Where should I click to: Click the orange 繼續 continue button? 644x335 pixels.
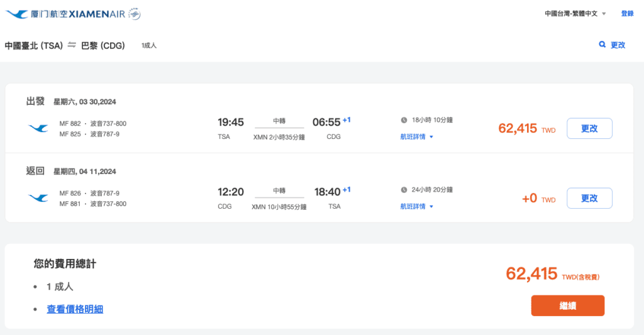point(568,305)
